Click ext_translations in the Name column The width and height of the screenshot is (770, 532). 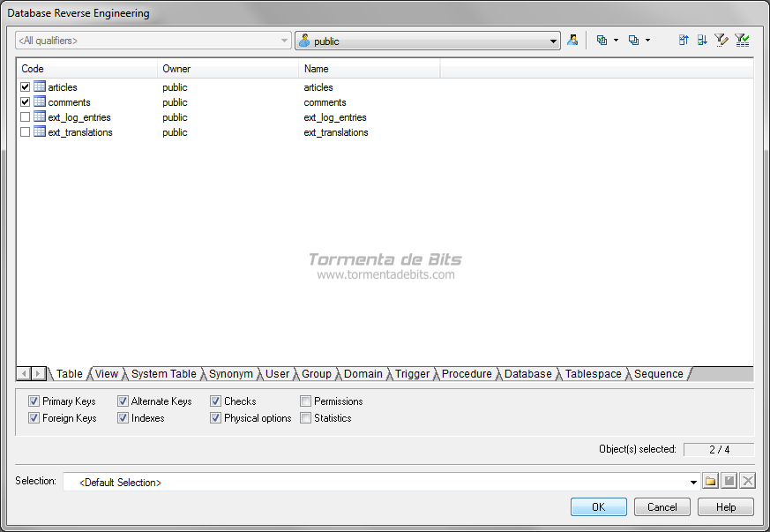[x=336, y=132]
